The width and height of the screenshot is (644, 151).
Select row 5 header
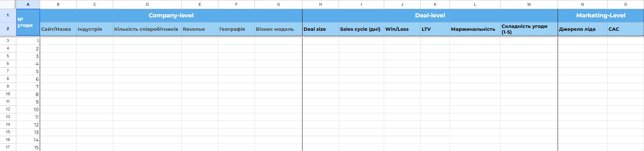[8, 56]
